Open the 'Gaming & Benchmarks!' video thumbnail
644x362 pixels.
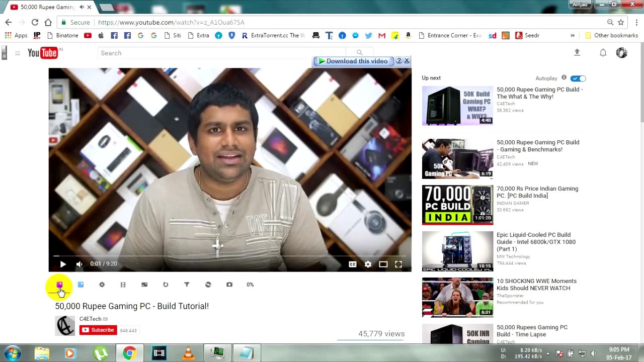(x=457, y=159)
